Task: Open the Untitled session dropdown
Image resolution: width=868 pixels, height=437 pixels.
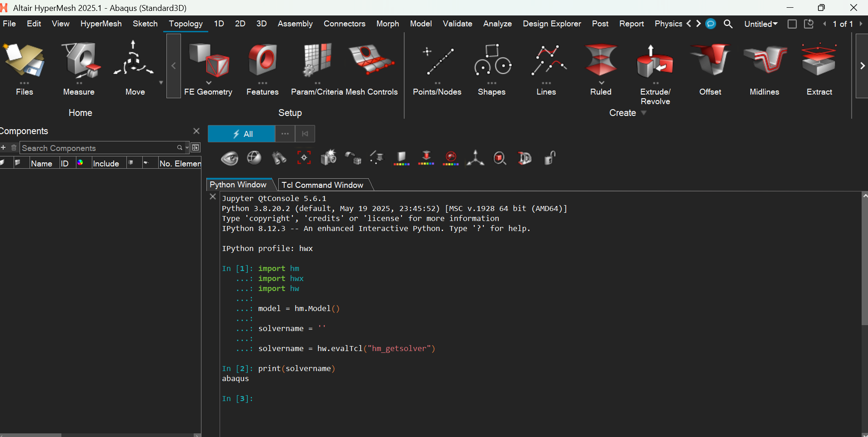Action: point(761,24)
